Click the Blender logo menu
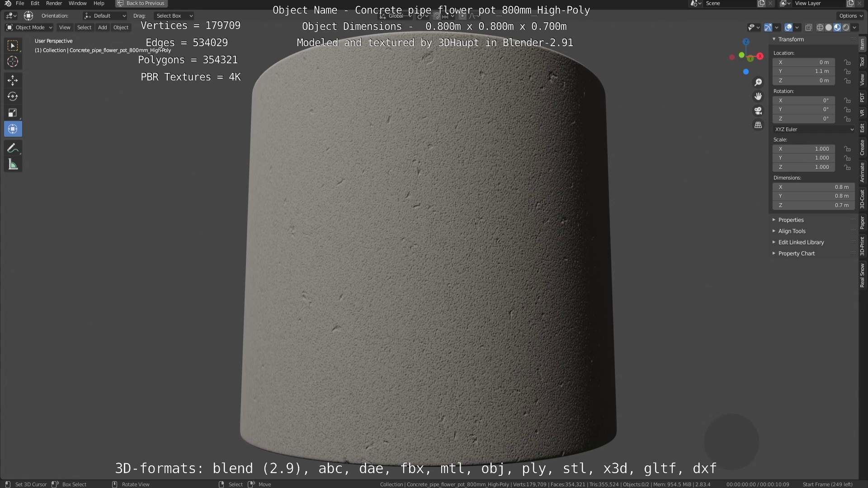This screenshot has height=488, width=868. [x=8, y=4]
